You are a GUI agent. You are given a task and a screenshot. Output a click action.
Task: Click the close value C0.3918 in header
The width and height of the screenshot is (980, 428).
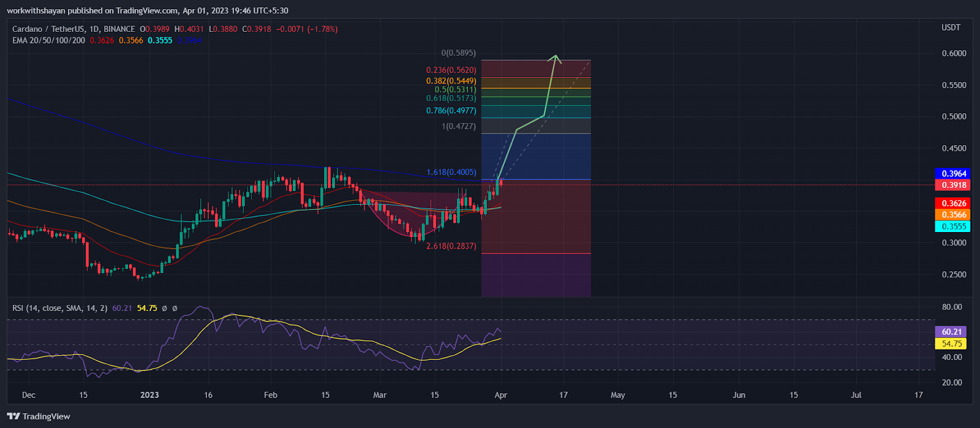(x=258, y=29)
